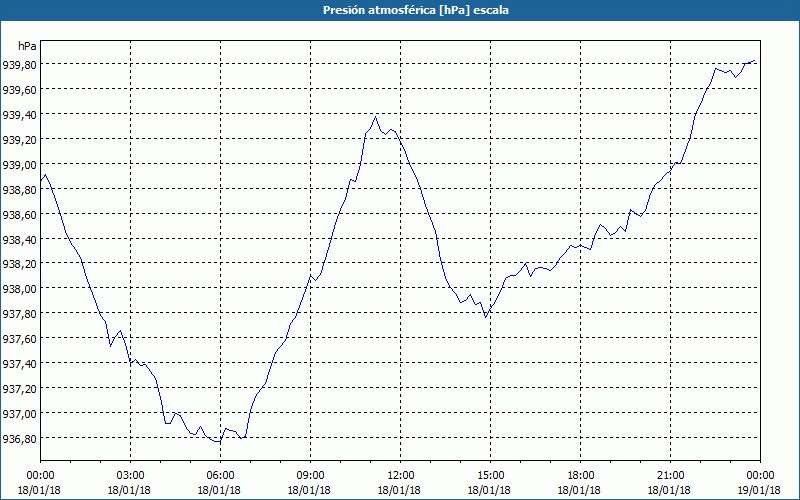Click the 18:00 time label
The height and width of the screenshot is (500, 800).
pos(580,476)
